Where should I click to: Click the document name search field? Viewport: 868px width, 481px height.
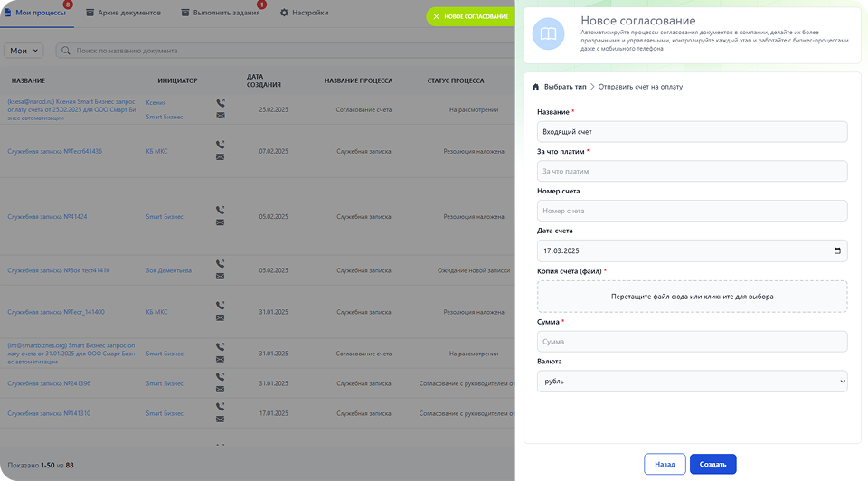click(285, 51)
